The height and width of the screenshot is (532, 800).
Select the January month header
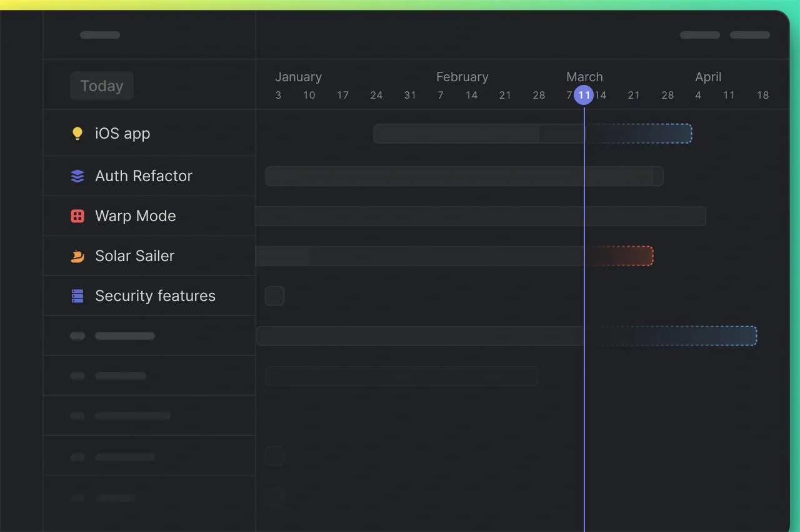point(298,77)
